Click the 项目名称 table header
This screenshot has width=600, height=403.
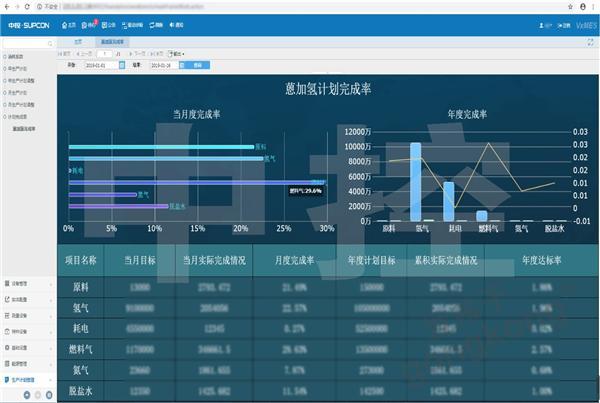(x=81, y=261)
